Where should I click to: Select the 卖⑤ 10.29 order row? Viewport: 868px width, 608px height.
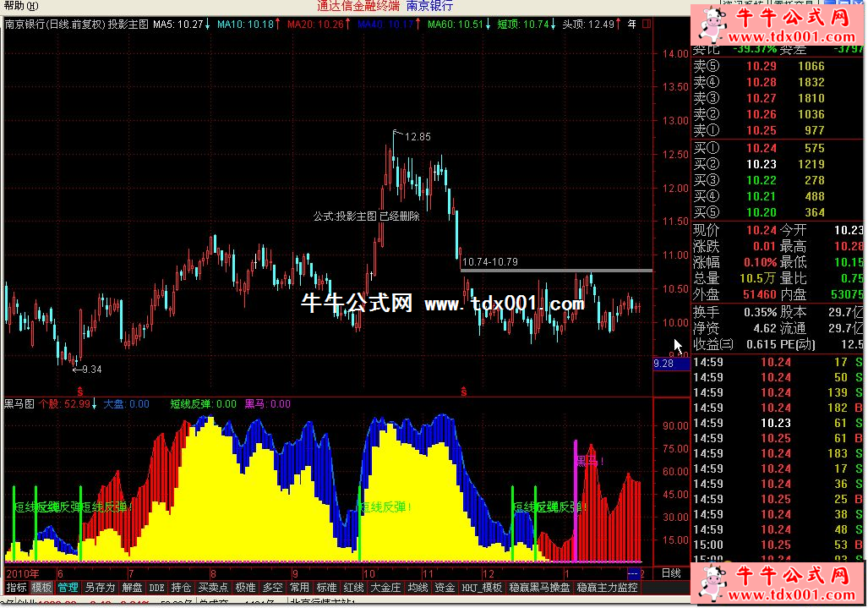coord(778,66)
